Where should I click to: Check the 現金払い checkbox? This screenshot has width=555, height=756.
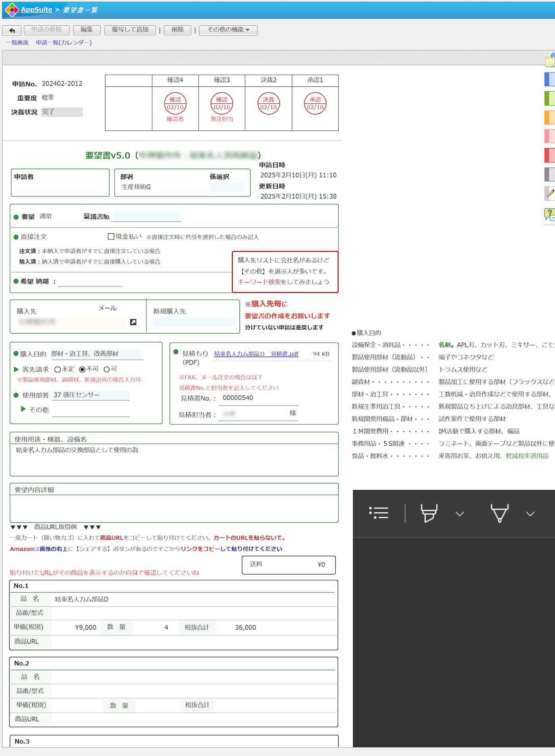tap(111, 237)
